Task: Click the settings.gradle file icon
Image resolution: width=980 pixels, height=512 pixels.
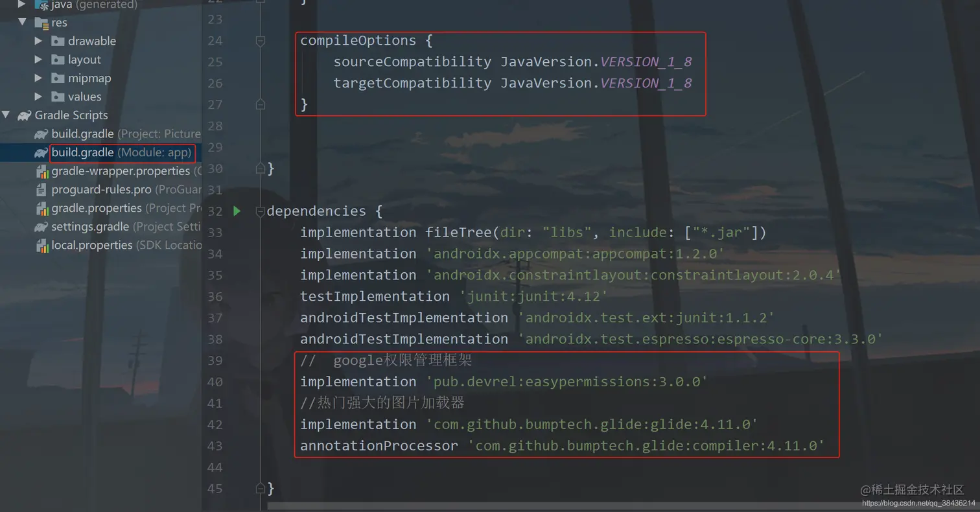Action: coord(41,227)
